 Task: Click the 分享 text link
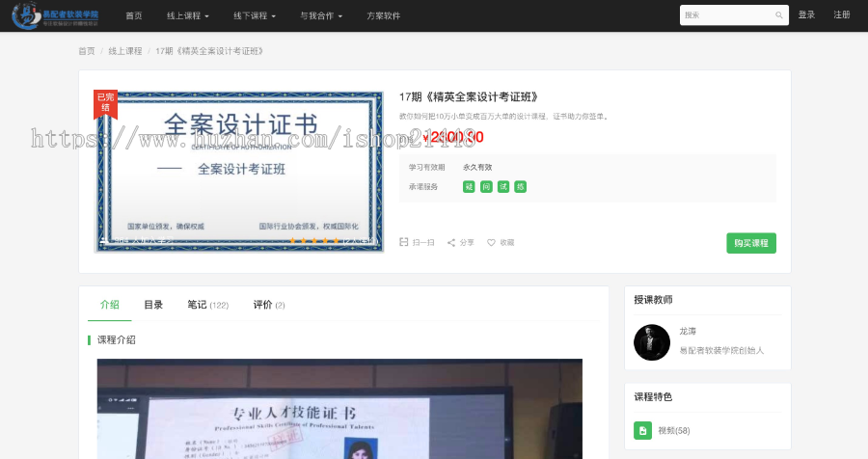click(x=467, y=242)
